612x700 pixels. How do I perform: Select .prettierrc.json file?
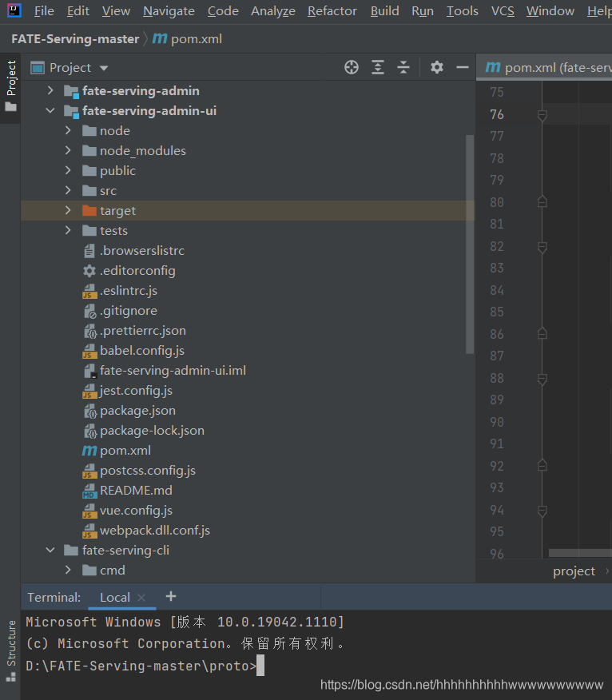coord(143,331)
